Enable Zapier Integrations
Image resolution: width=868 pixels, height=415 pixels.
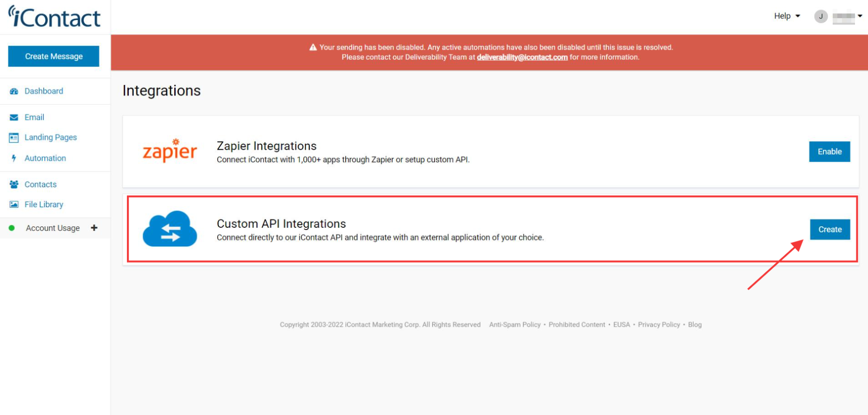coord(829,152)
